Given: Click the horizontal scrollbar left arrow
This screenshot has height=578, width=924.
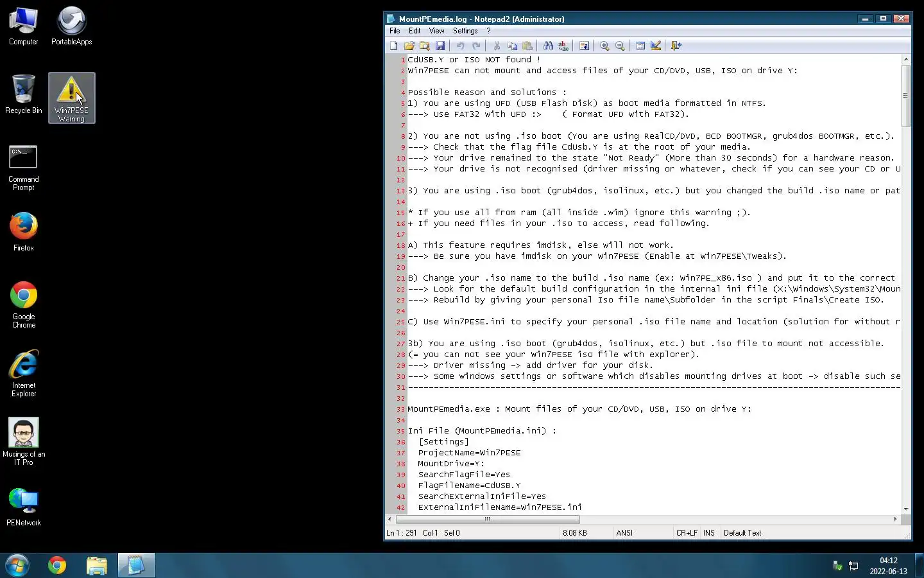Looking at the screenshot, I should click(389, 519).
